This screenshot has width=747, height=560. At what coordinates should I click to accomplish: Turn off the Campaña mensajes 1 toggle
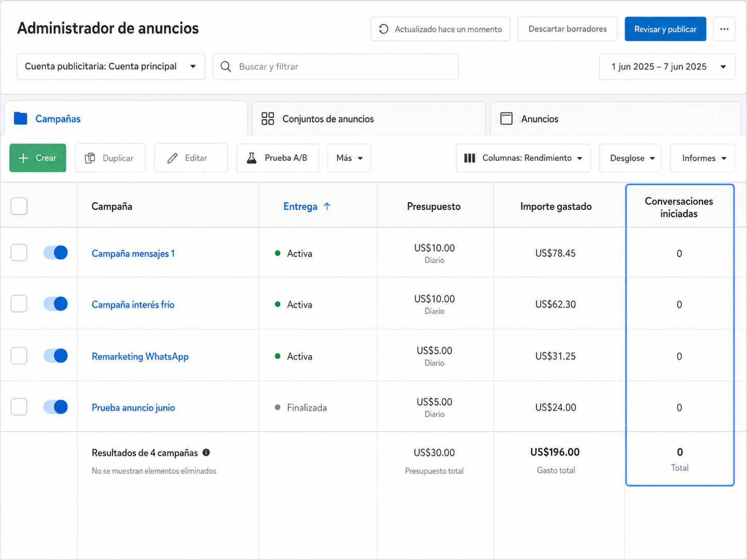coord(56,253)
